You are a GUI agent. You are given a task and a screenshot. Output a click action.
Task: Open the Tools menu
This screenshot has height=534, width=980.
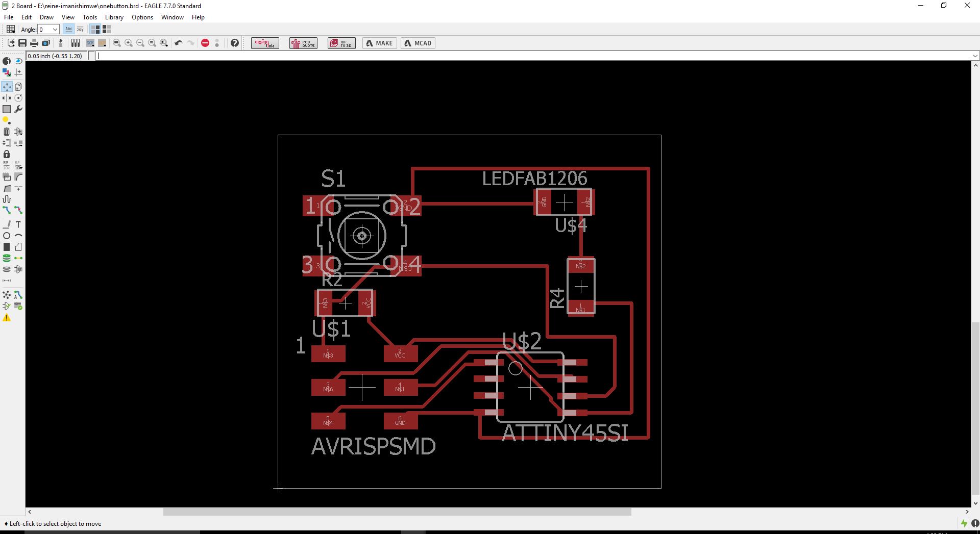90,17
